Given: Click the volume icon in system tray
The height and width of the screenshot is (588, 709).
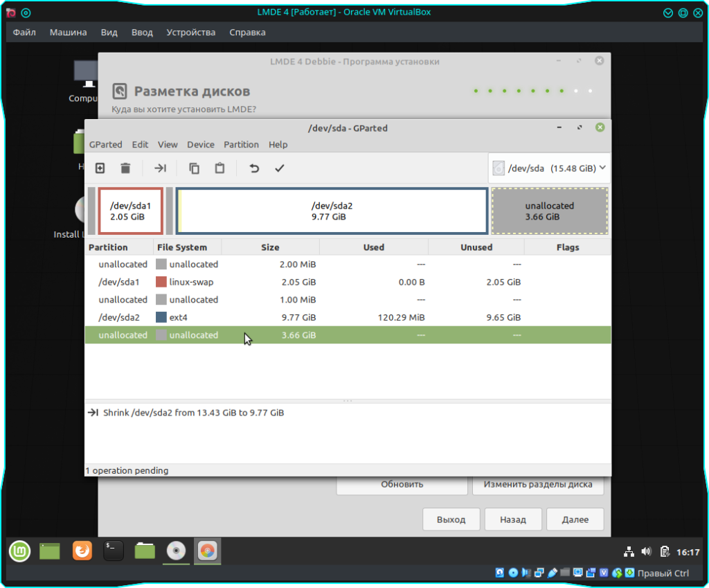Looking at the screenshot, I should click(x=647, y=552).
